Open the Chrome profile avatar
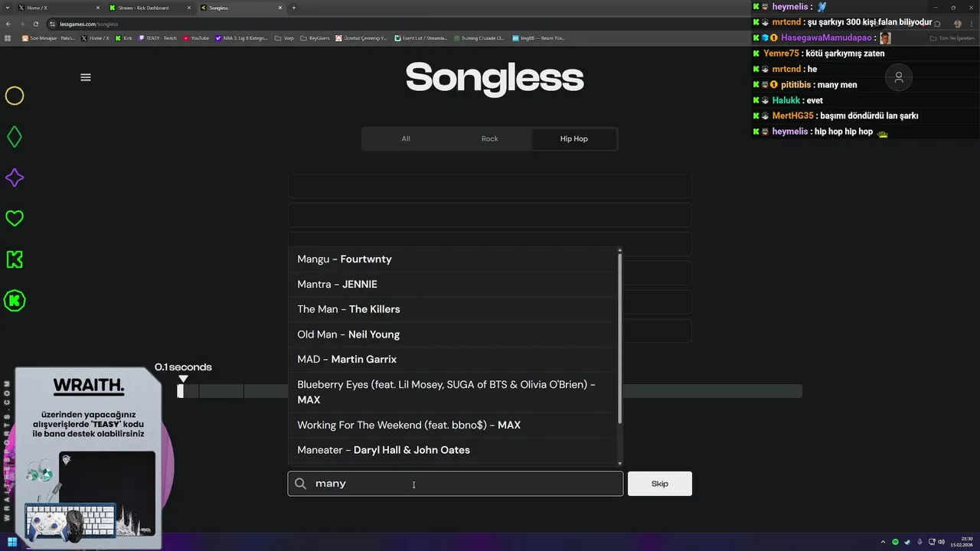 click(x=958, y=24)
